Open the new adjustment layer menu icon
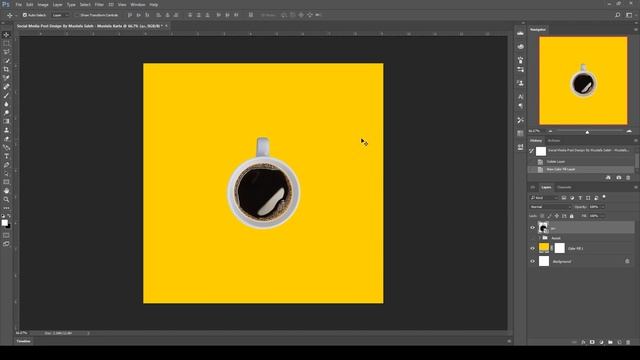 click(601, 342)
